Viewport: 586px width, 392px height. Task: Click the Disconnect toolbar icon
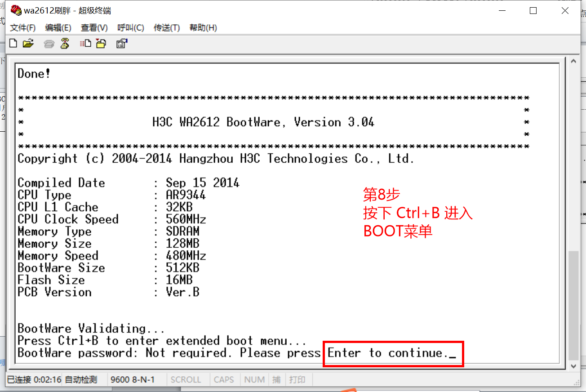(x=65, y=44)
